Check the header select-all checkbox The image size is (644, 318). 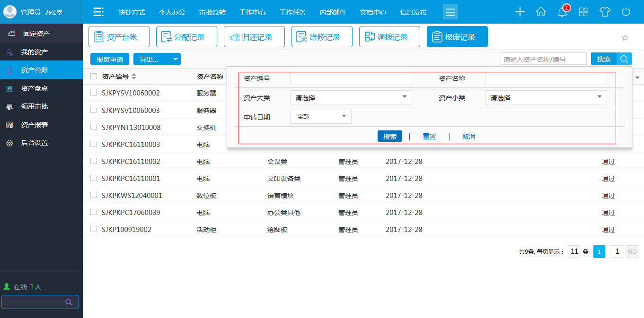pyautogui.click(x=93, y=76)
